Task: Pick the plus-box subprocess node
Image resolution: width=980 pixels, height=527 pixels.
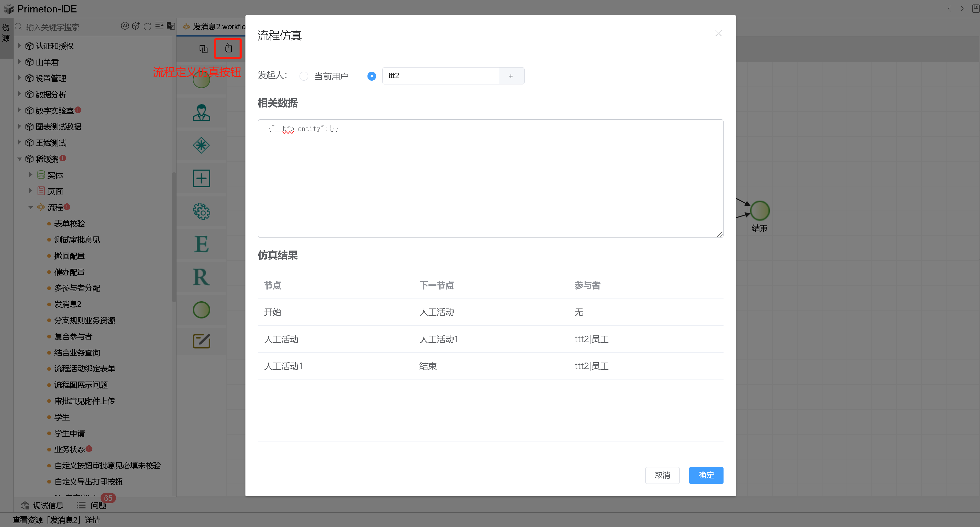Action: tap(201, 179)
